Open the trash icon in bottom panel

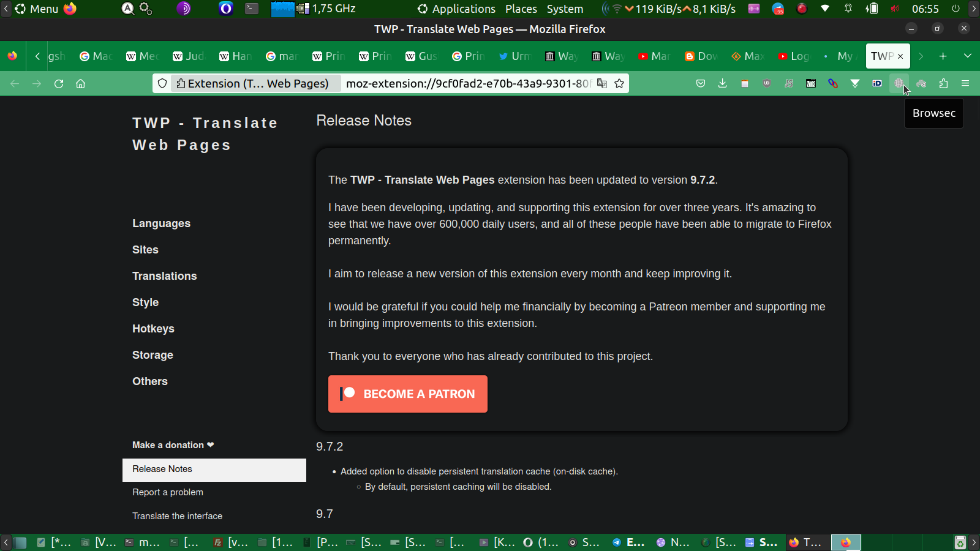[x=960, y=542]
